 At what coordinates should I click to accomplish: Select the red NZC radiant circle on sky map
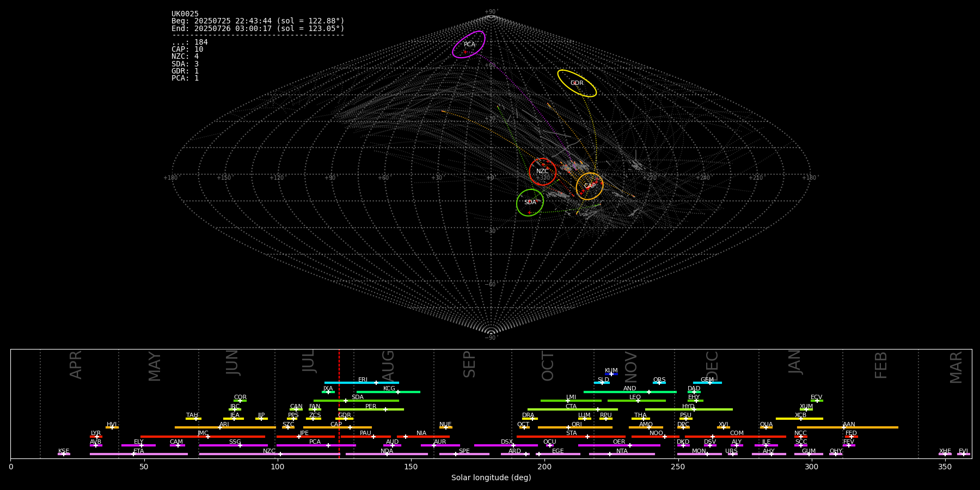[x=543, y=171]
